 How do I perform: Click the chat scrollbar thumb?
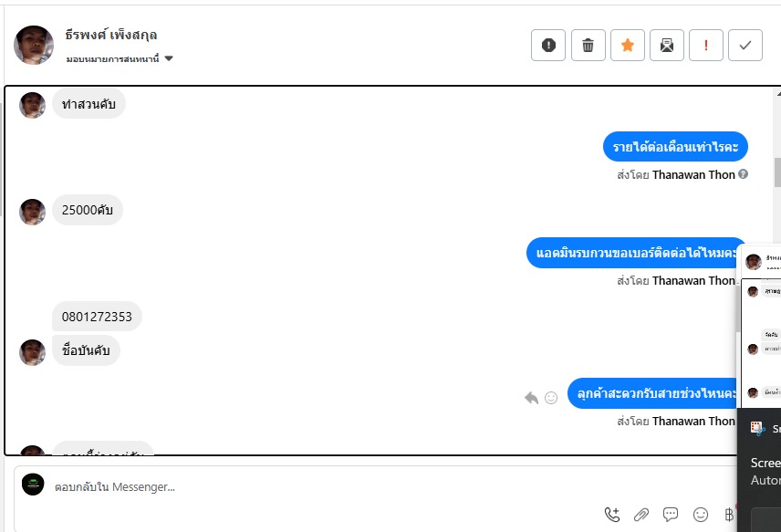(777, 172)
